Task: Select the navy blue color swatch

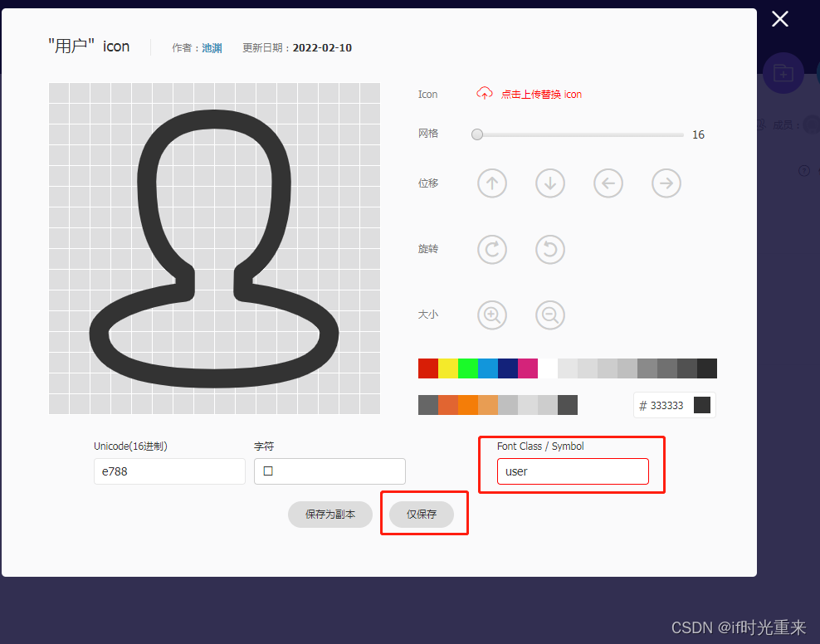Action: pos(507,368)
